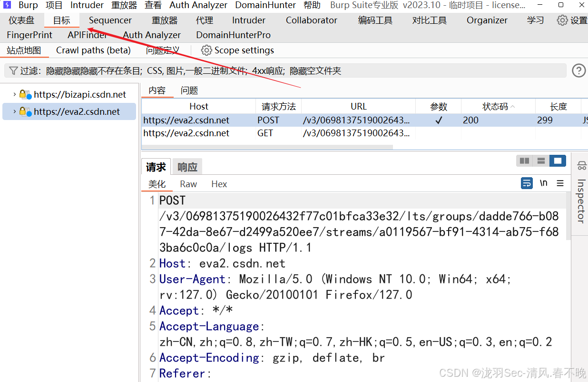Open the request editor hamburger menu

pyautogui.click(x=560, y=183)
